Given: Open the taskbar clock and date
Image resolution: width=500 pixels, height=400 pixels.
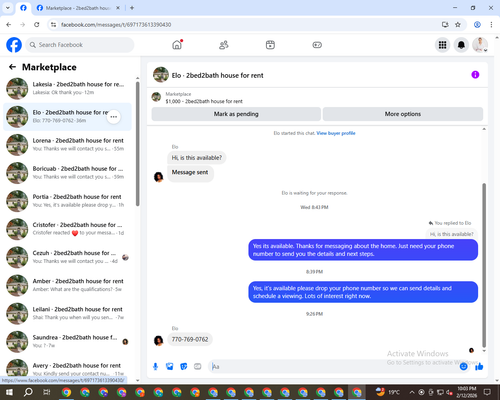Looking at the screenshot, I should [x=467, y=392].
